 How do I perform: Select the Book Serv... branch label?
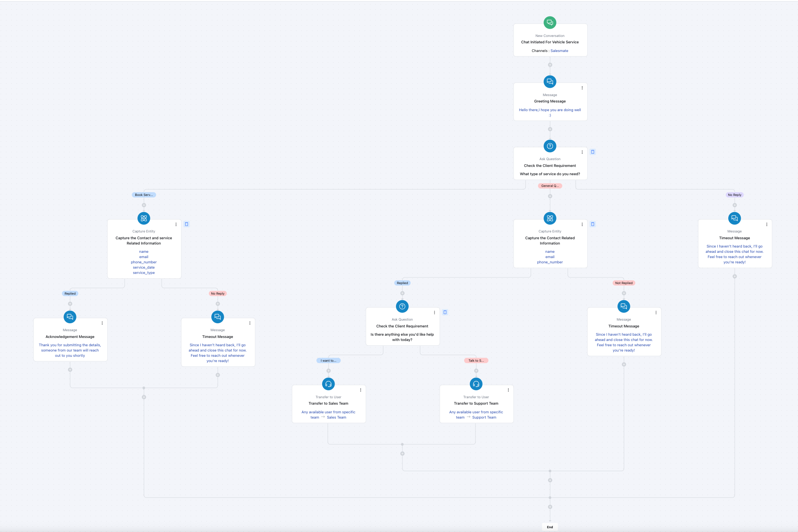(x=144, y=195)
